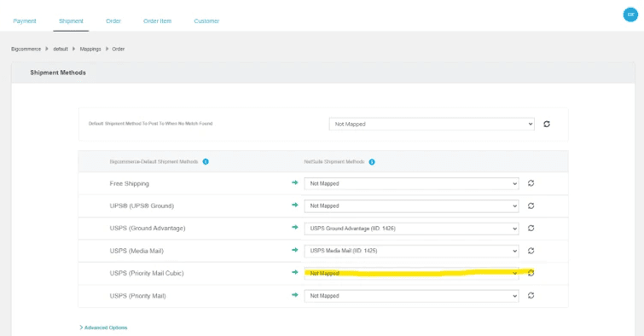Select the Shipment tab
The height and width of the screenshot is (336, 644).
(71, 21)
